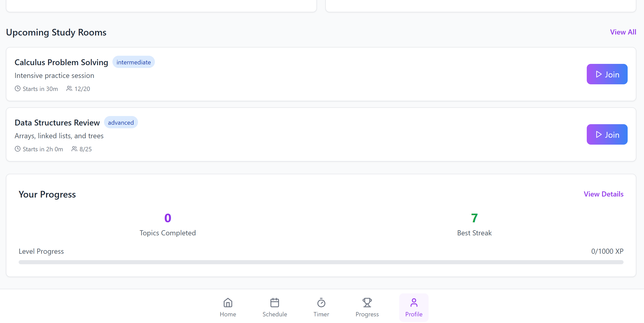This screenshot has width=644, height=323.
Task: Click the Best Streak number
Action: tap(474, 218)
